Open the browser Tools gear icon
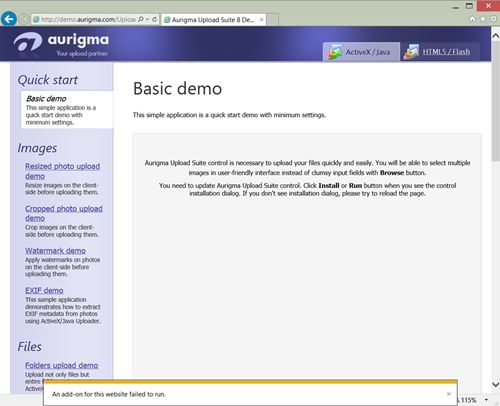Viewport: 500px width, 406px height. [494, 19]
